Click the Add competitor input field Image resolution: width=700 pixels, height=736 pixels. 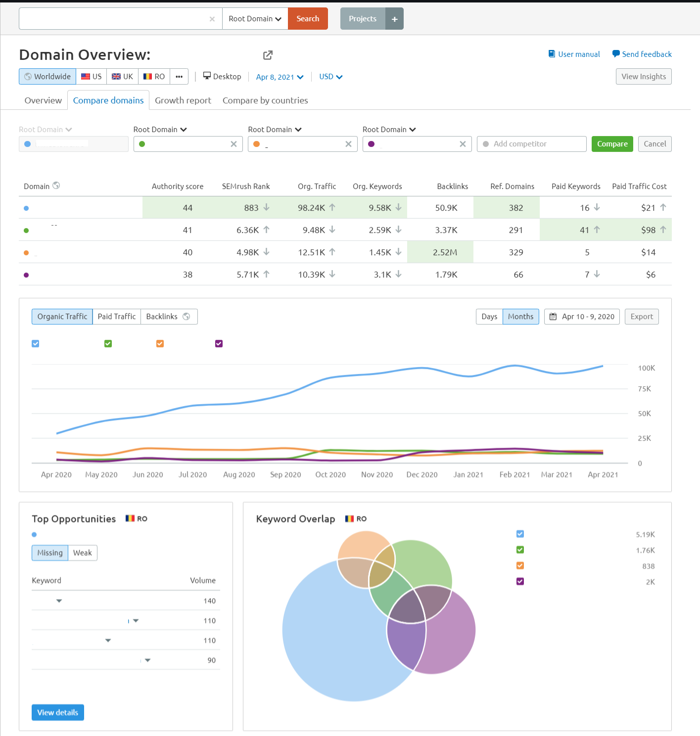[x=532, y=144]
